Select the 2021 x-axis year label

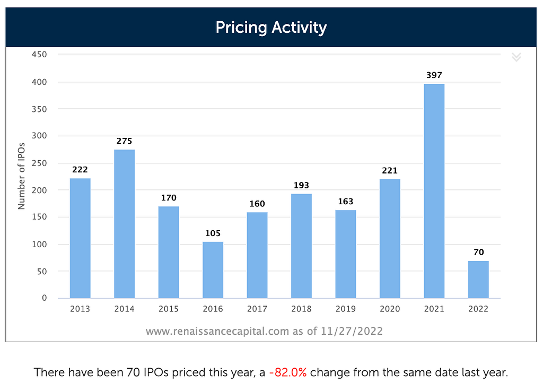tap(434, 309)
